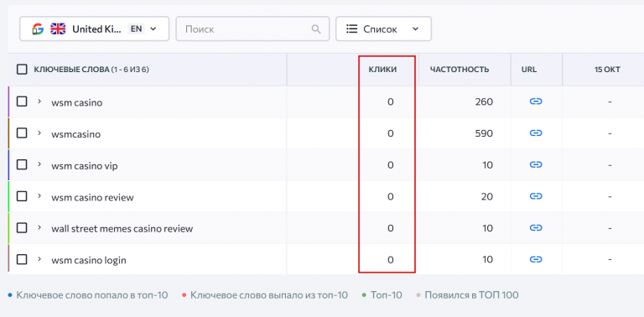This screenshot has height=317, width=644.
Task: Check the wsmcasino row checkbox
Action: [x=22, y=133]
